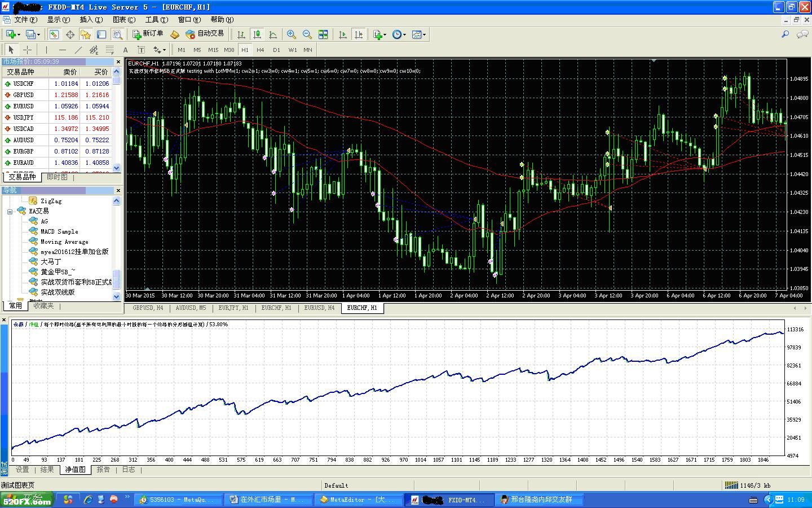
Task: Open the 文件 menu
Action: [x=25, y=19]
